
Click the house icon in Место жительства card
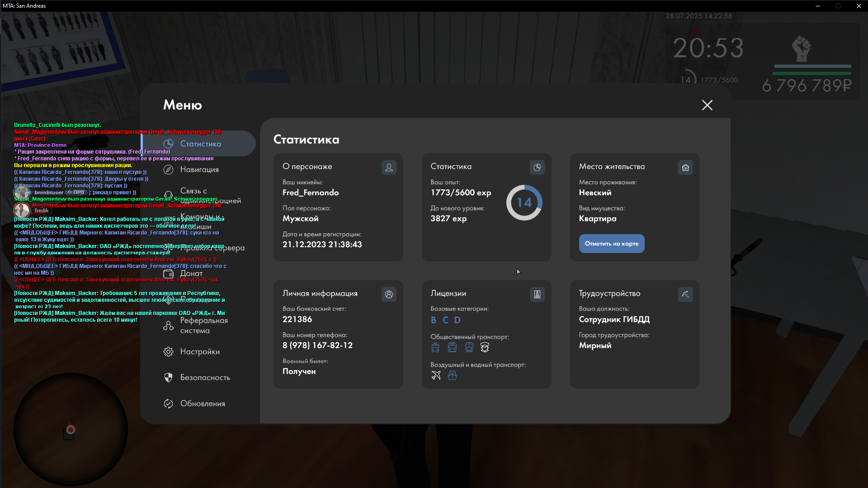click(x=685, y=168)
